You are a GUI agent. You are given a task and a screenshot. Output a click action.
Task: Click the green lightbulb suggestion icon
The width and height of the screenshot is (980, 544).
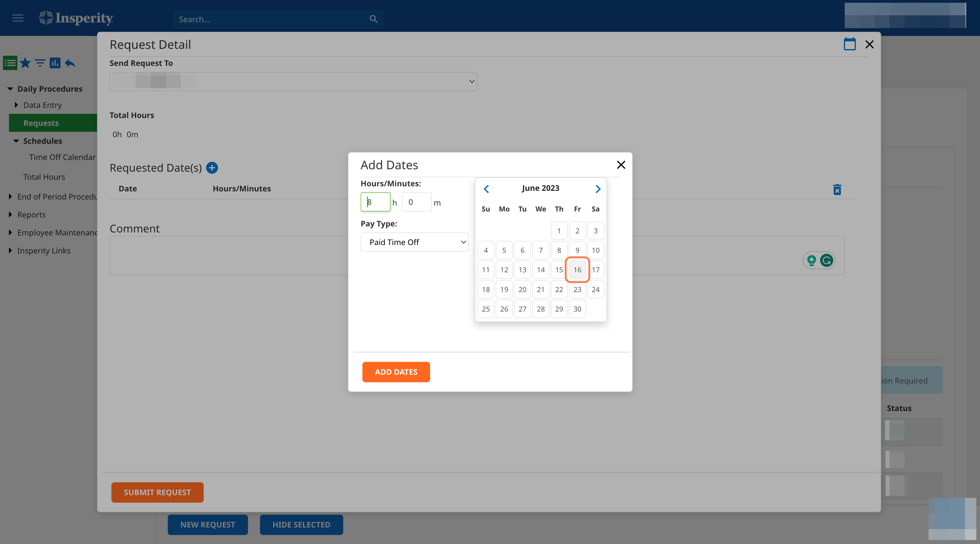click(x=811, y=260)
